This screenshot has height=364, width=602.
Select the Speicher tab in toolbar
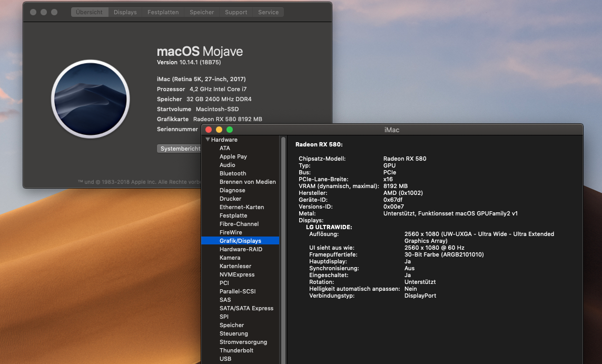202,12
